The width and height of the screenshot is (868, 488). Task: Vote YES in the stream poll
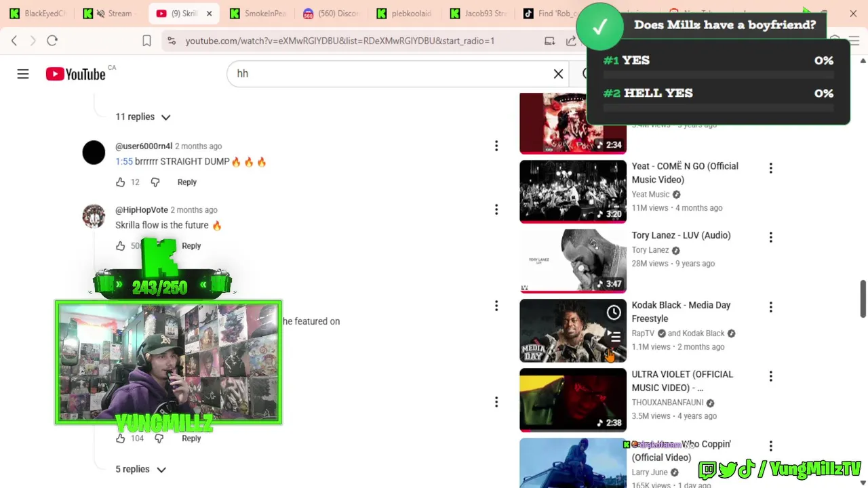click(x=718, y=64)
